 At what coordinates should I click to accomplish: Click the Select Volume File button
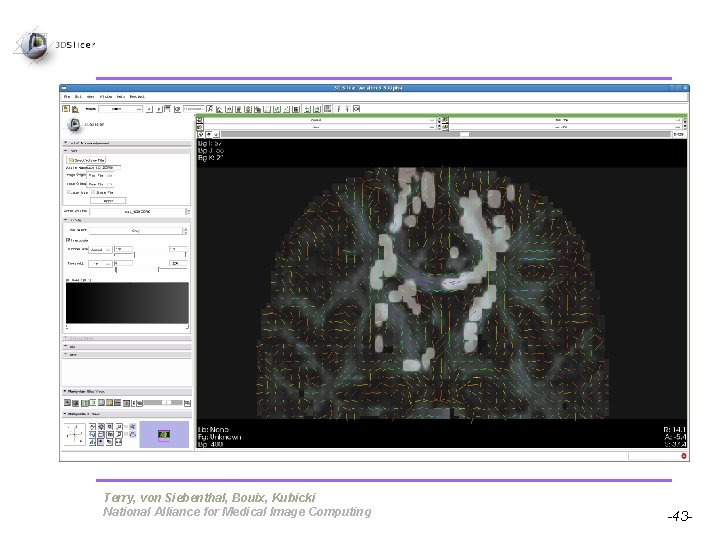(86, 160)
